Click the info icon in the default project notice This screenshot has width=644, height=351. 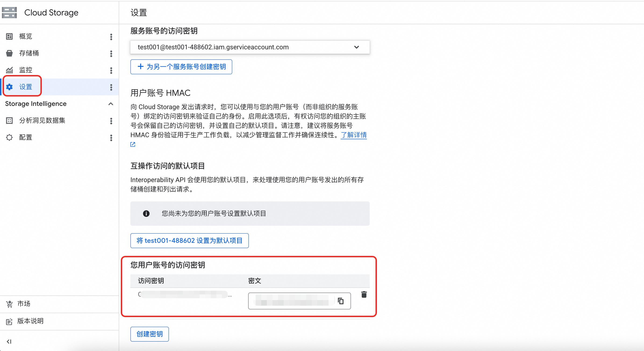[146, 214]
